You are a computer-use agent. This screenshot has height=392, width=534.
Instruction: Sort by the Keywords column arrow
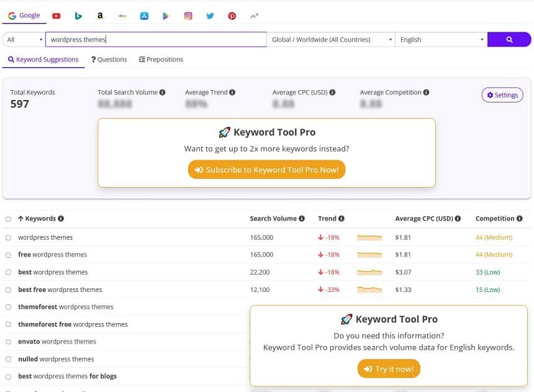[20, 219]
